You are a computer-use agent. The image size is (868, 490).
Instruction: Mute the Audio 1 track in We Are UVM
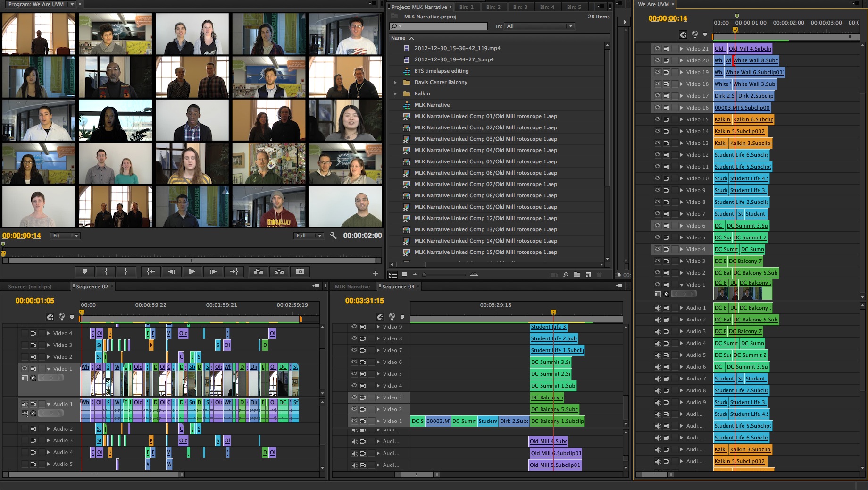pyautogui.click(x=657, y=308)
